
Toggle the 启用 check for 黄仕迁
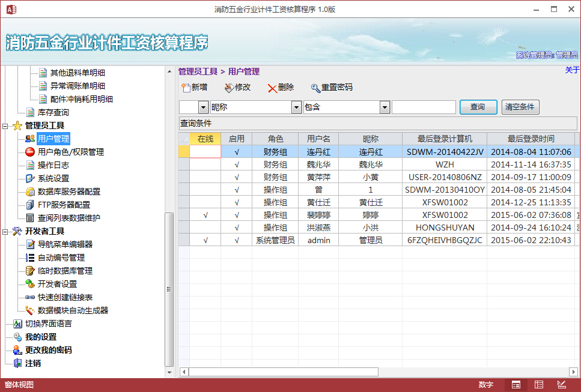click(237, 202)
